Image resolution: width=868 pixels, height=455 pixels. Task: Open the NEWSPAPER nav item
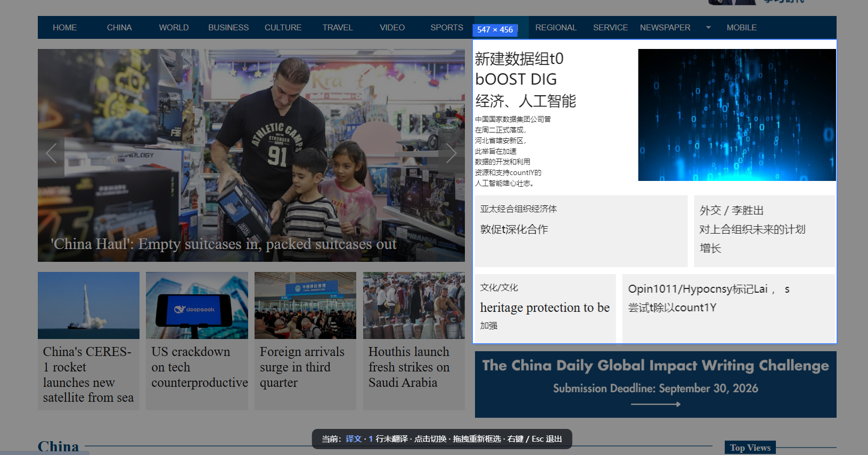(665, 28)
